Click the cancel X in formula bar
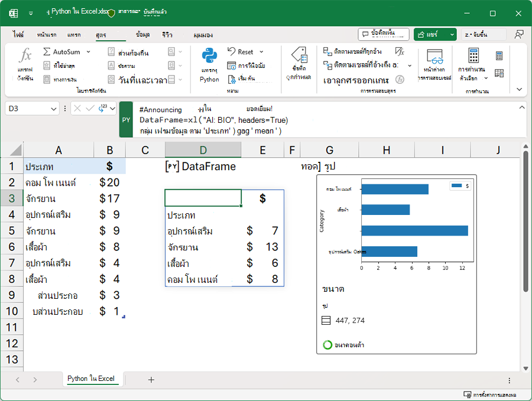The image size is (532, 401). [77, 109]
